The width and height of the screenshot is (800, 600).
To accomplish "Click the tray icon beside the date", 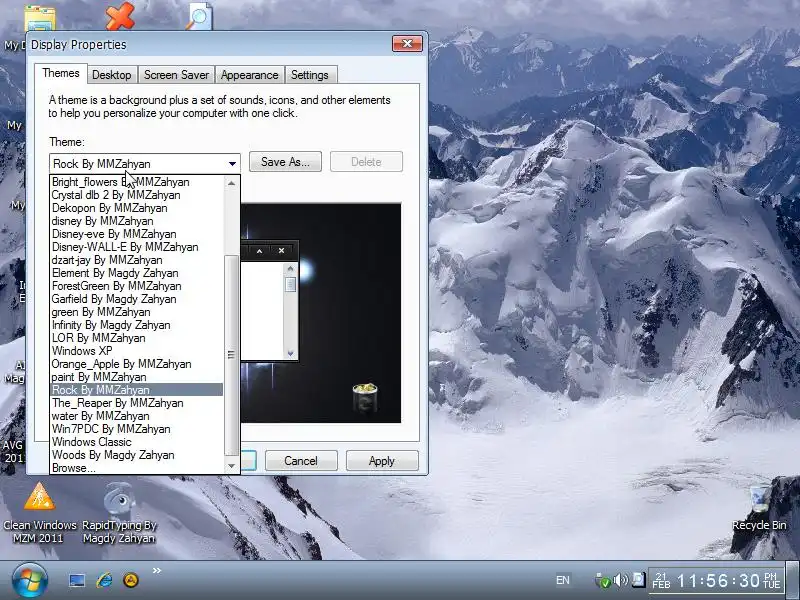I will [x=638, y=580].
